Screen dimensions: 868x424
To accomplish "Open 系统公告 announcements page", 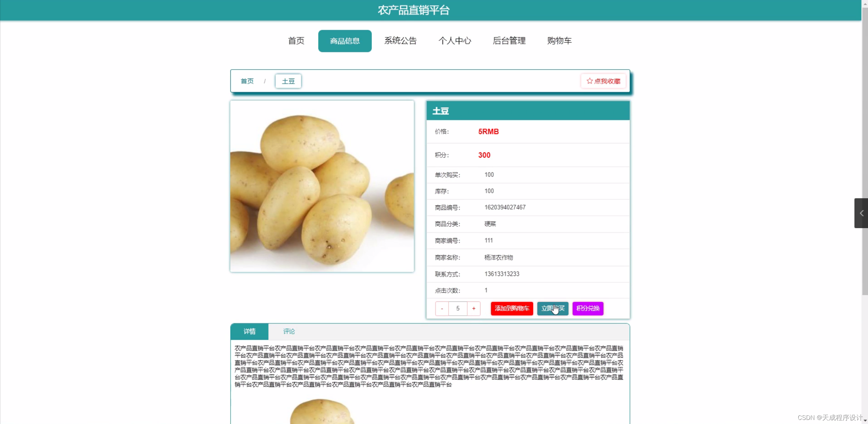I will (400, 40).
